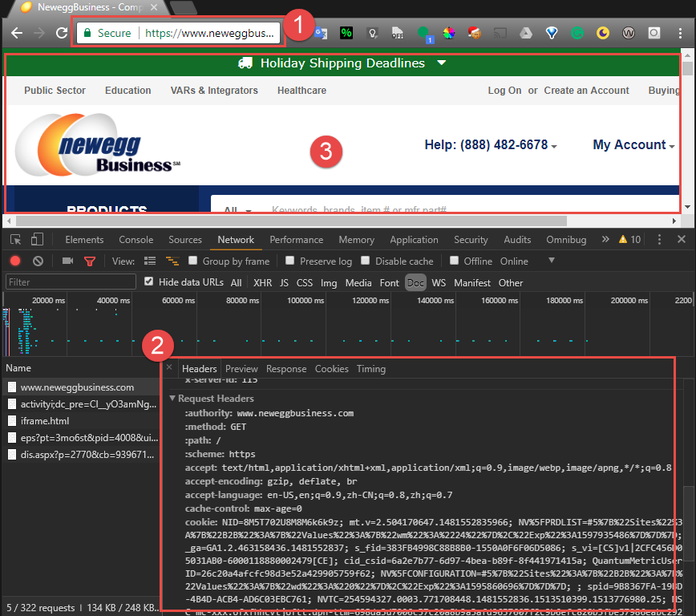Open the All category search dropdown
Image resolution: width=696 pixels, height=616 pixels.
tap(237, 209)
